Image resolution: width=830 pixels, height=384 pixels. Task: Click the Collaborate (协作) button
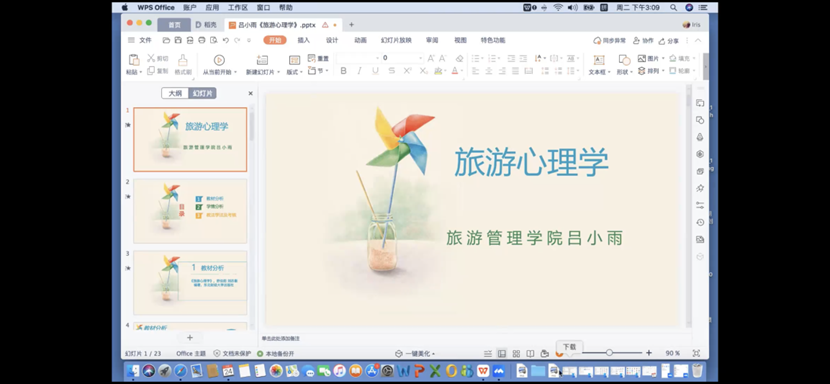(x=643, y=41)
